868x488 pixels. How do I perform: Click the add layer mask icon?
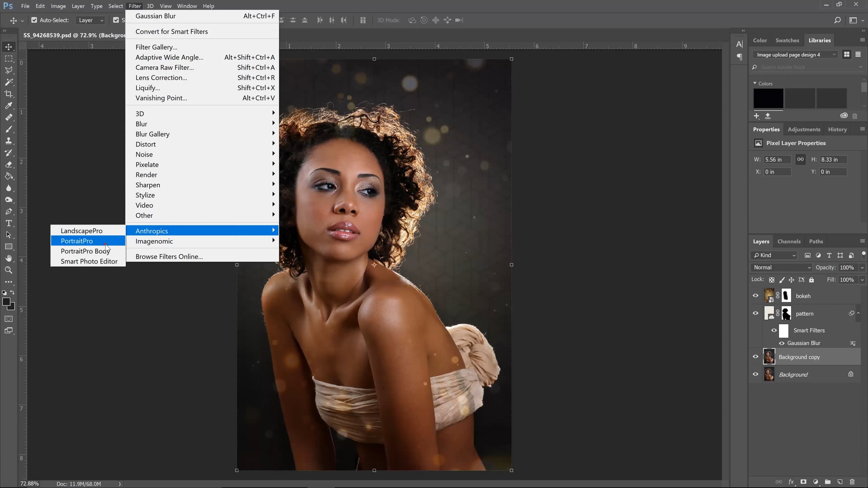[803, 482]
